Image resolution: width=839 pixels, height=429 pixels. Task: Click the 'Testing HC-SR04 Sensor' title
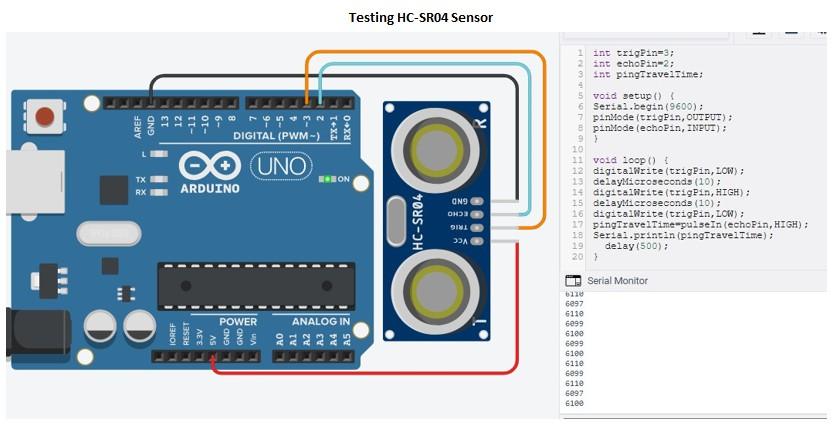[x=421, y=17]
